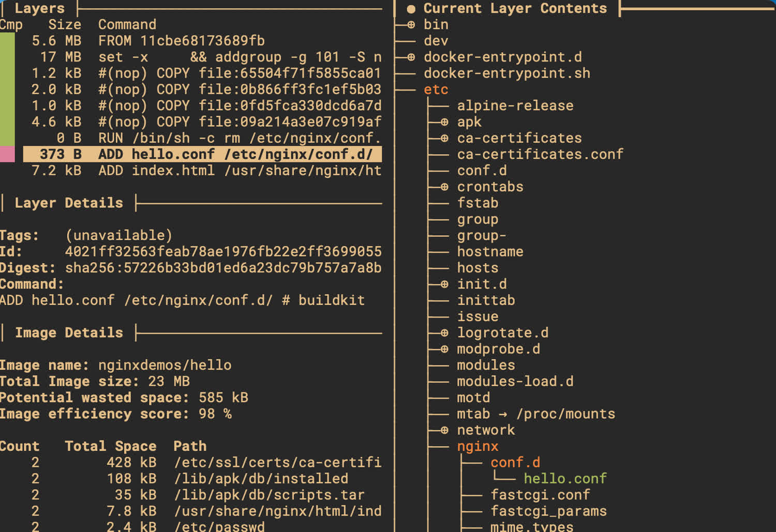The height and width of the screenshot is (532, 776).
Task: Select the nginx directory in tree
Action: point(477,446)
